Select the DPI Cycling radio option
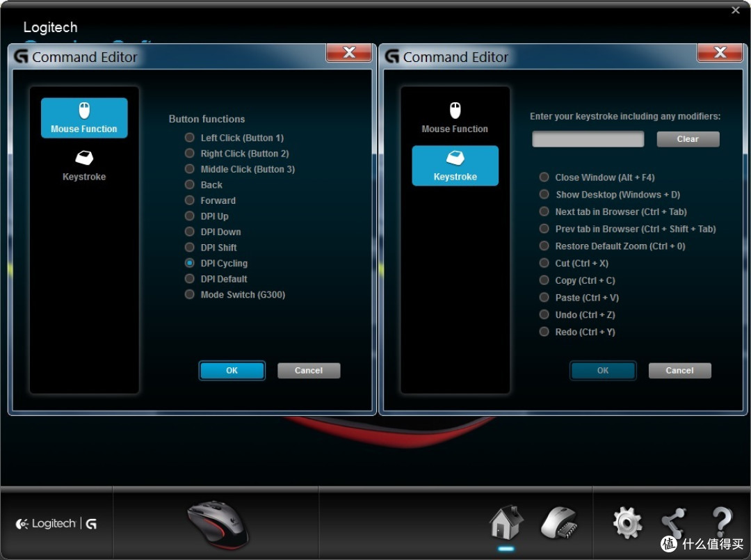 pos(190,263)
